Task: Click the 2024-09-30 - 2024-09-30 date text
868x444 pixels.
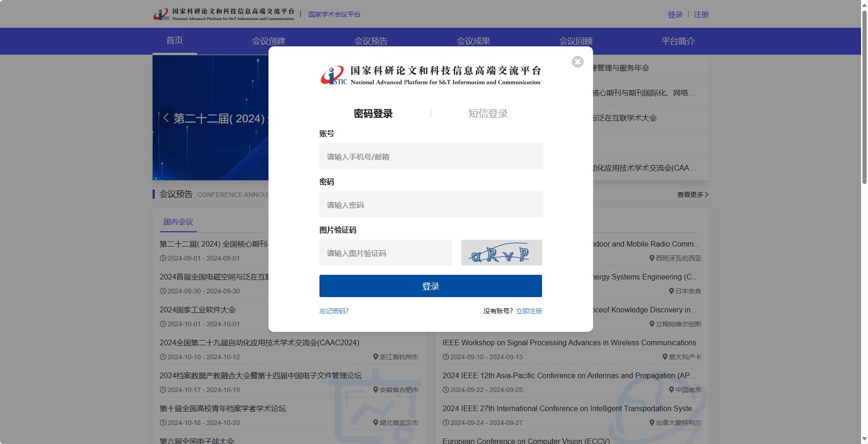Action: coord(204,291)
